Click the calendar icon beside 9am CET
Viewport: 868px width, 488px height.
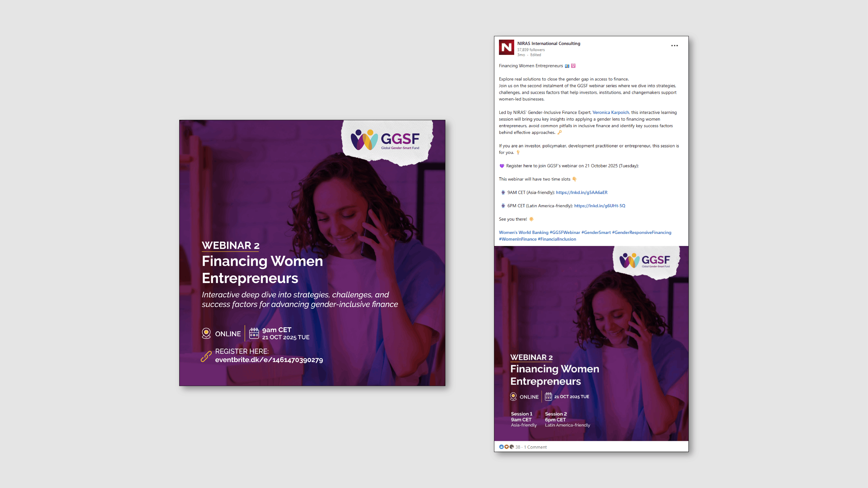point(254,333)
